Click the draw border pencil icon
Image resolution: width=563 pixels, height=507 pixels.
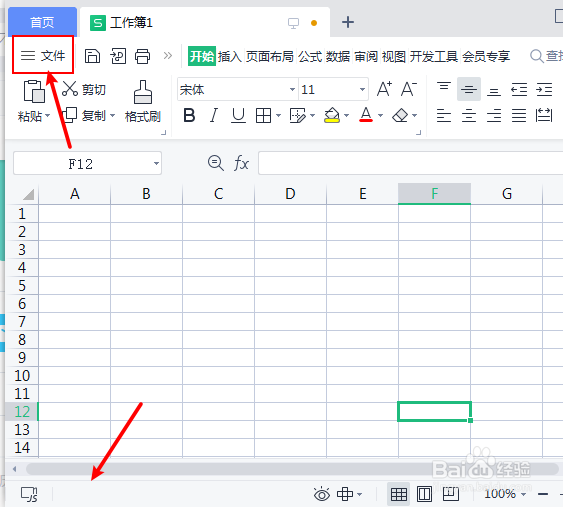(x=297, y=116)
